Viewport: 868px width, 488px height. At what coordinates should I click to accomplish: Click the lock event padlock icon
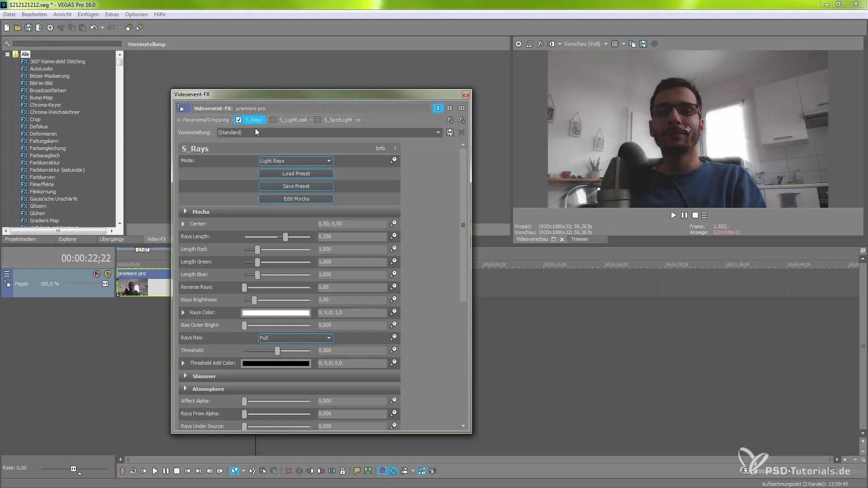tap(343, 471)
